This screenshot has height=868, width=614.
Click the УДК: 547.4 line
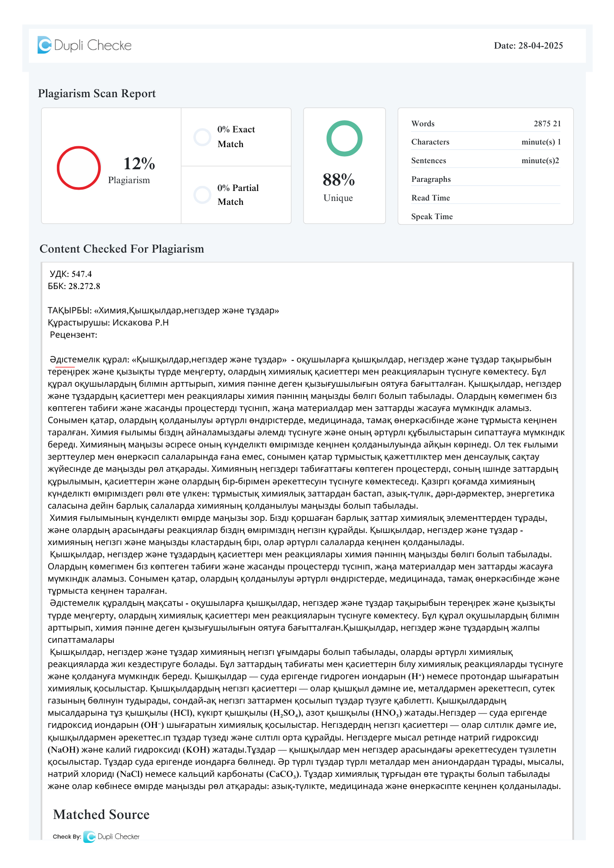click(71, 274)
